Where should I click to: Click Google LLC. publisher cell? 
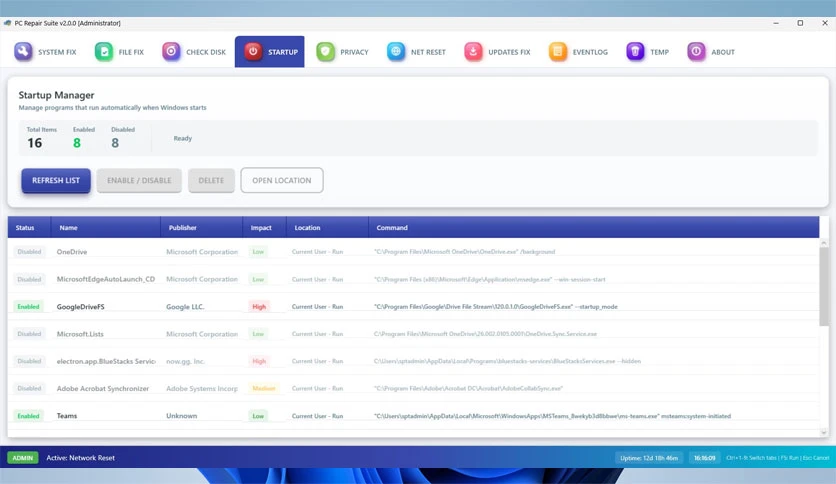point(185,306)
